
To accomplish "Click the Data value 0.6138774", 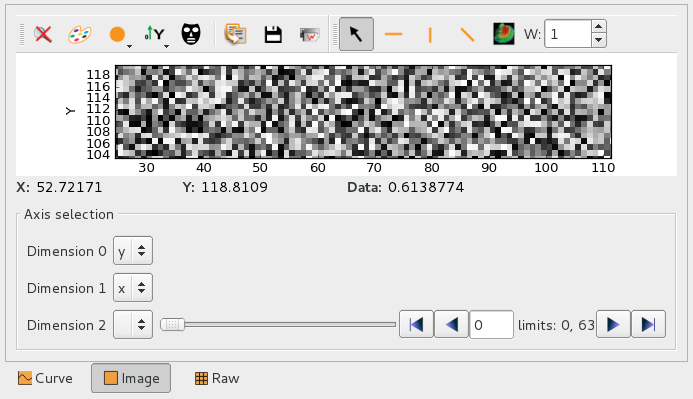I will click(426, 187).
